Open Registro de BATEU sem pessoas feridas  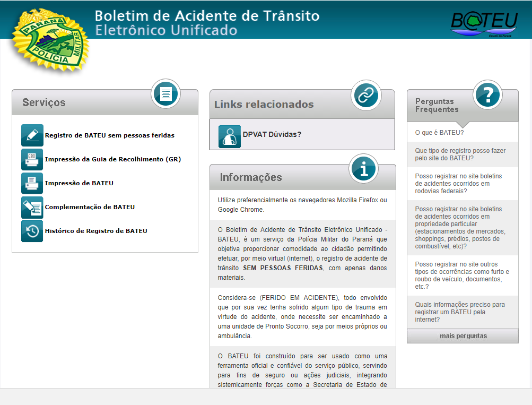tap(109, 135)
